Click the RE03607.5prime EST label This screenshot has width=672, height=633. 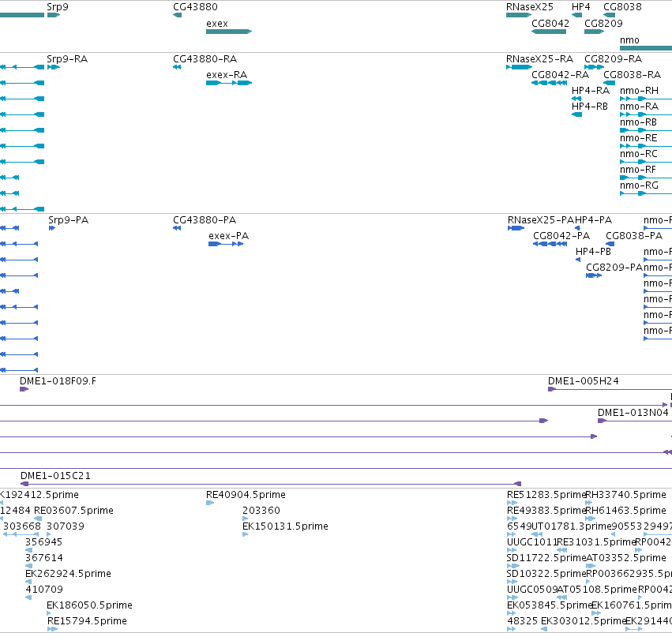[73, 511]
